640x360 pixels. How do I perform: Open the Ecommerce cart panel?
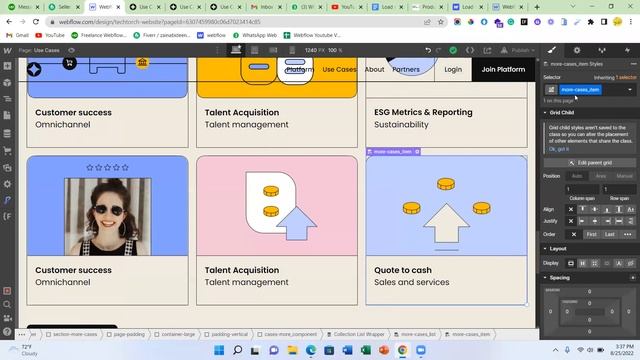click(7, 151)
